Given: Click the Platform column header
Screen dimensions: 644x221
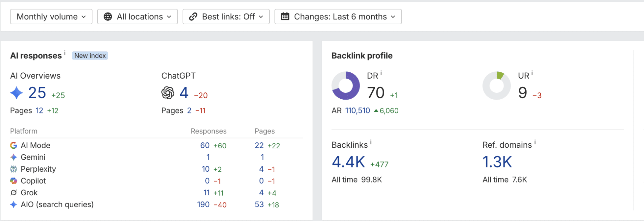Looking at the screenshot, I should pos(24,131).
